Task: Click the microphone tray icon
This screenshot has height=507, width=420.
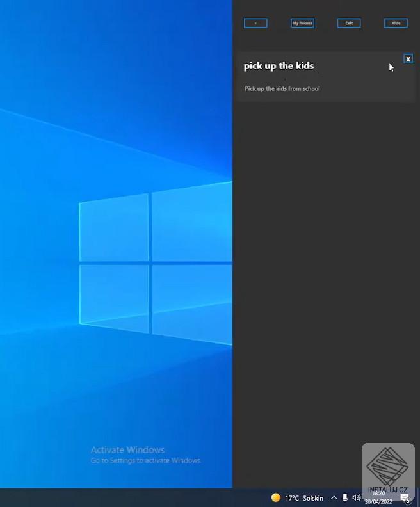Action: pos(344,497)
